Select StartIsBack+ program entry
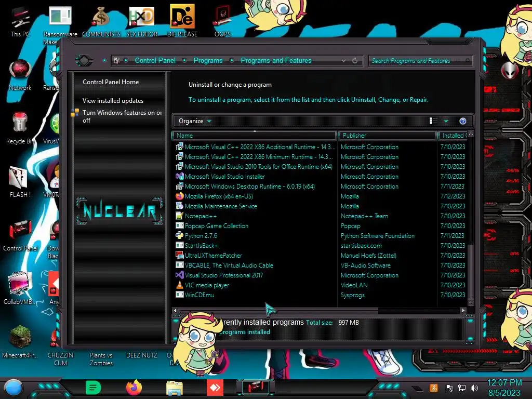 tap(197, 245)
